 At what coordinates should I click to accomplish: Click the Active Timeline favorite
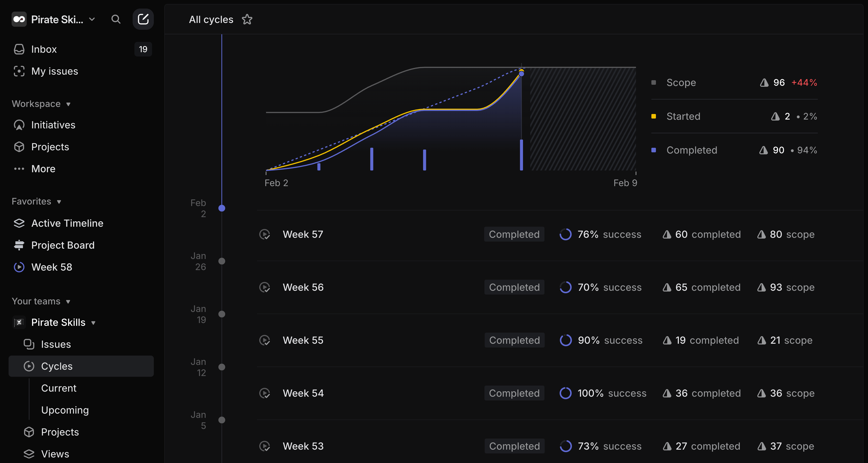67,223
